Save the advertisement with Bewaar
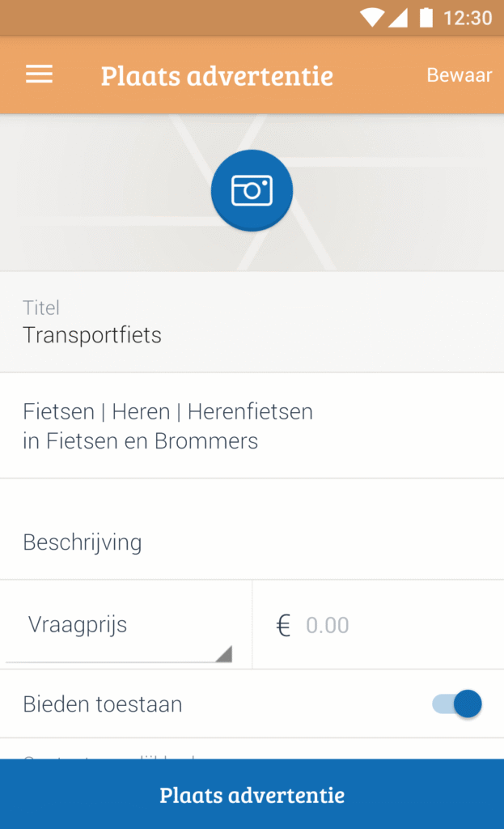This screenshot has width=504, height=829. pos(460,74)
